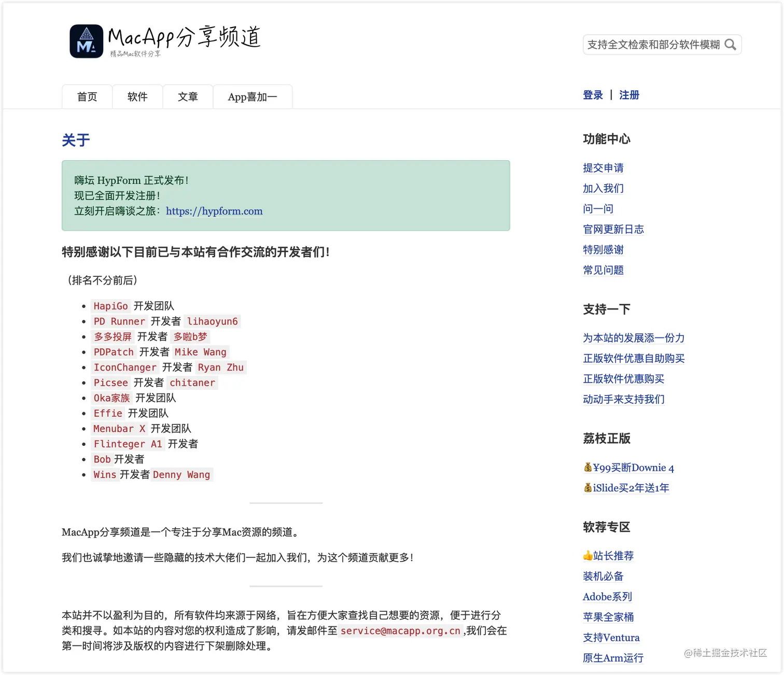Viewport: 784px width, 675px height.
Task: Click the Menubar X label
Action: pyautogui.click(x=119, y=429)
